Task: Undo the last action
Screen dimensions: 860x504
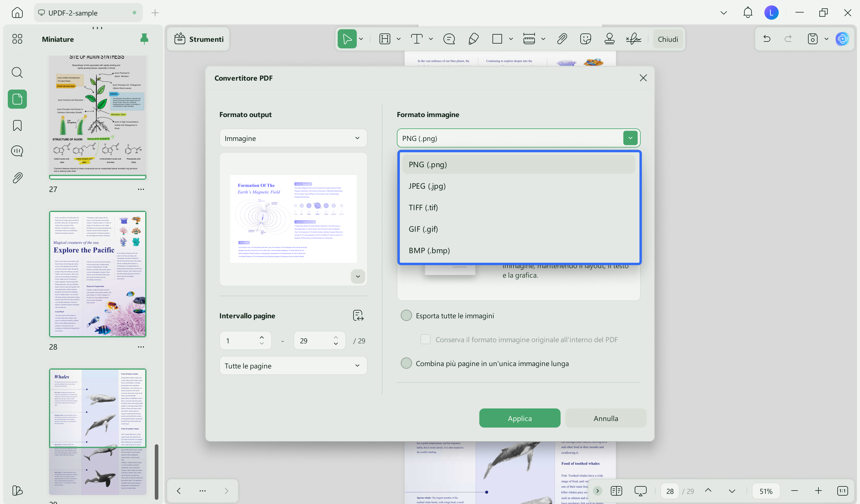Action: pyautogui.click(x=767, y=39)
